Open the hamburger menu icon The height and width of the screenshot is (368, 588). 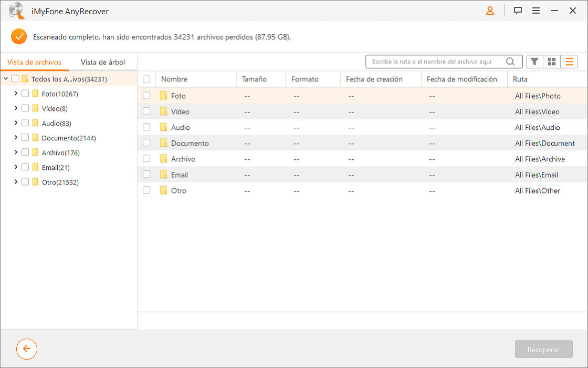(536, 11)
